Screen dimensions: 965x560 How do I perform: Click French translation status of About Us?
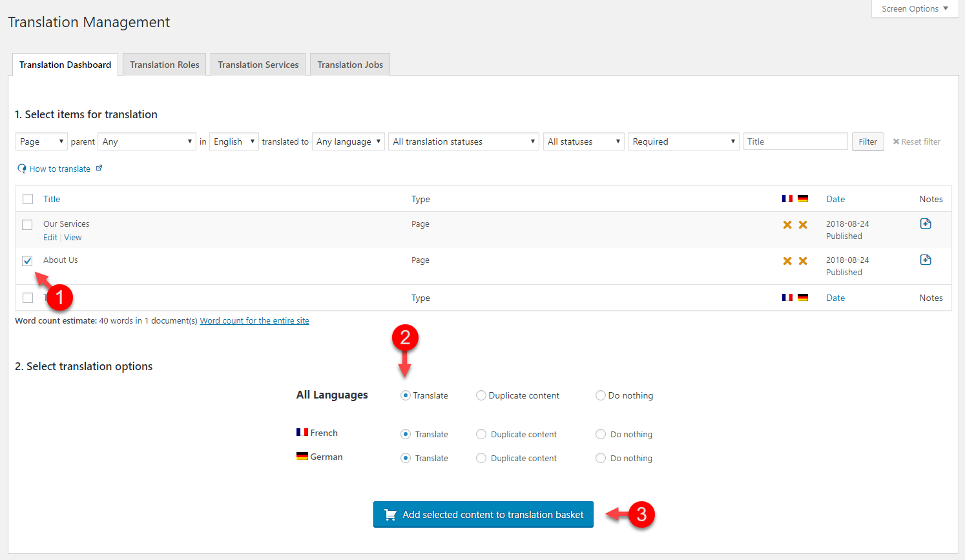point(787,261)
